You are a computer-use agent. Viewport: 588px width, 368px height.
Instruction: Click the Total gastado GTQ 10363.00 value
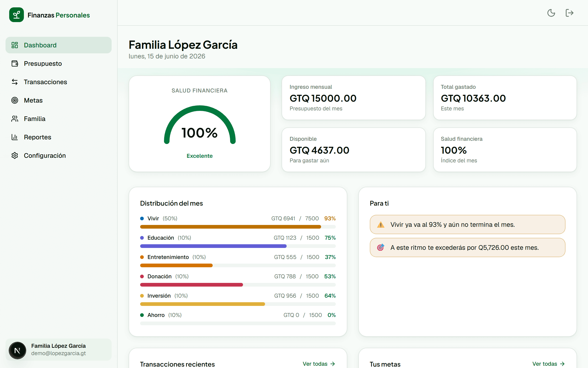(473, 98)
